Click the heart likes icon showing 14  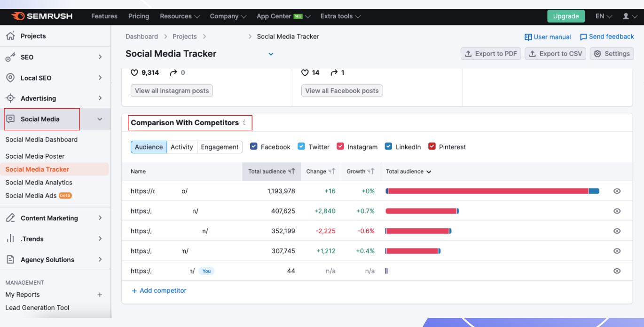point(305,72)
